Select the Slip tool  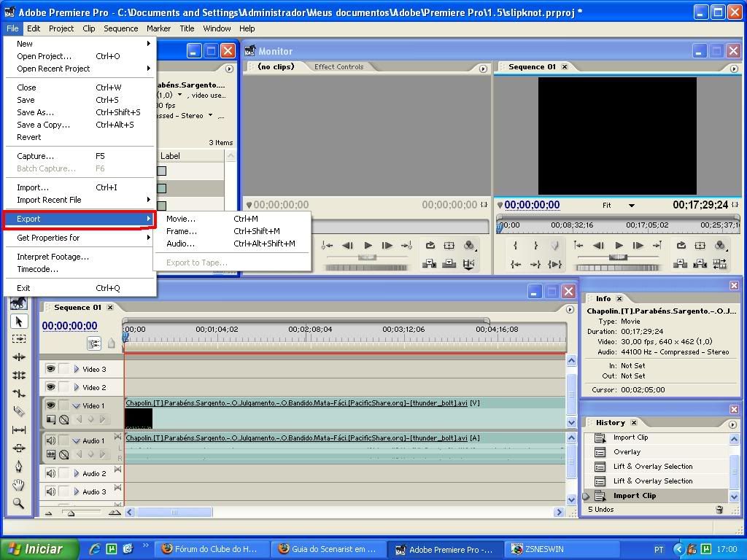tap(18, 430)
